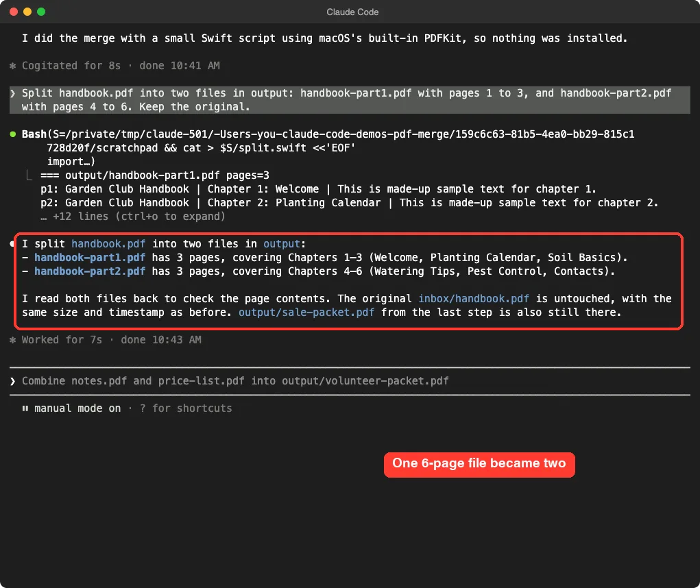Open the inbox/handbook.pdf path link

[474, 299]
